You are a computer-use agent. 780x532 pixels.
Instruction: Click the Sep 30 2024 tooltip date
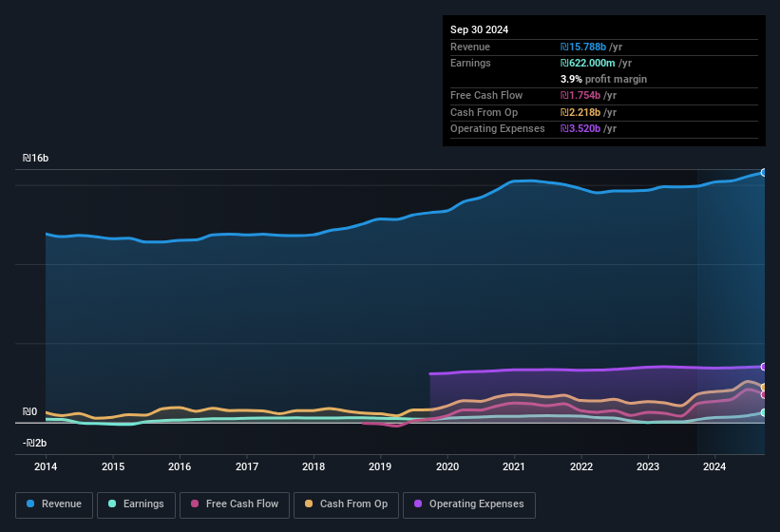click(480, 29)
